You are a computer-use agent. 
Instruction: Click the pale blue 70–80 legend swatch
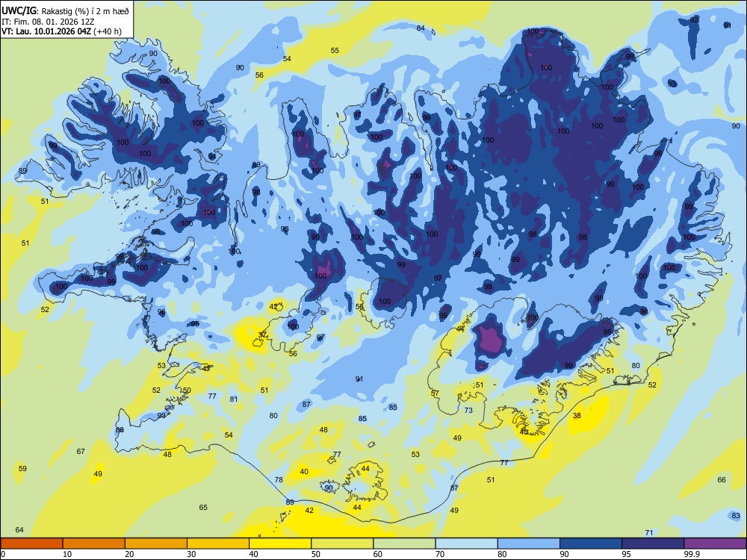[466, 544]
